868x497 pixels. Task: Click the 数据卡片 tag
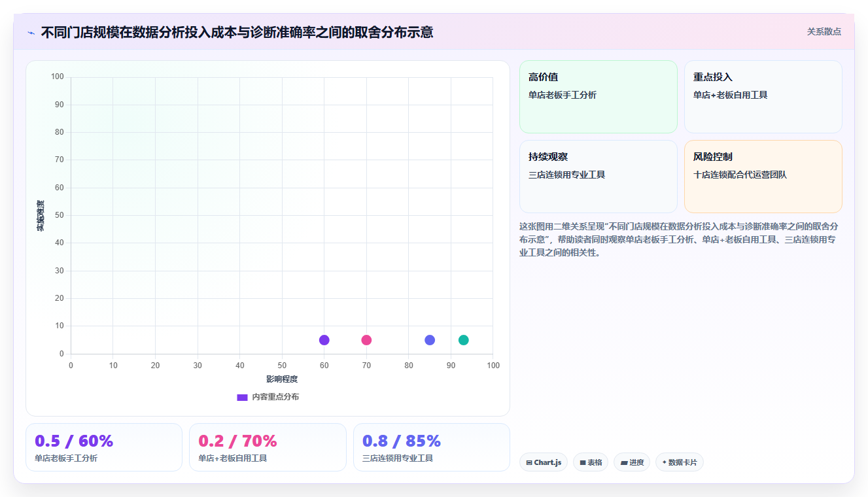point(680,462)
